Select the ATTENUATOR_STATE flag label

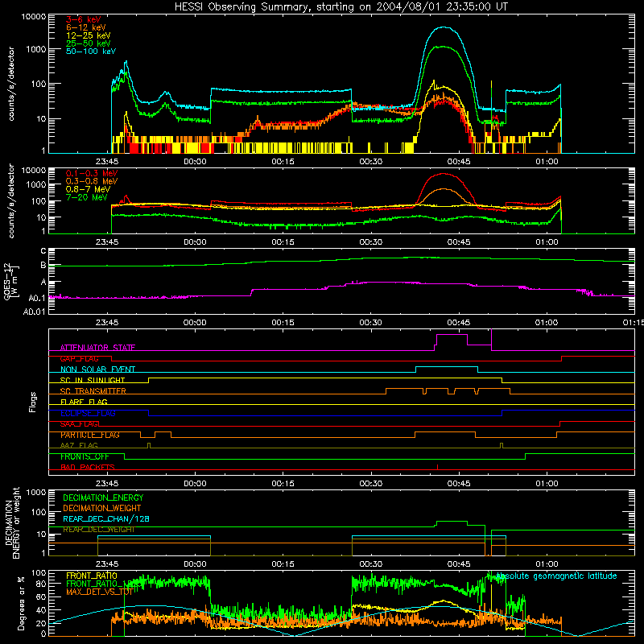(x=97, y=348)
